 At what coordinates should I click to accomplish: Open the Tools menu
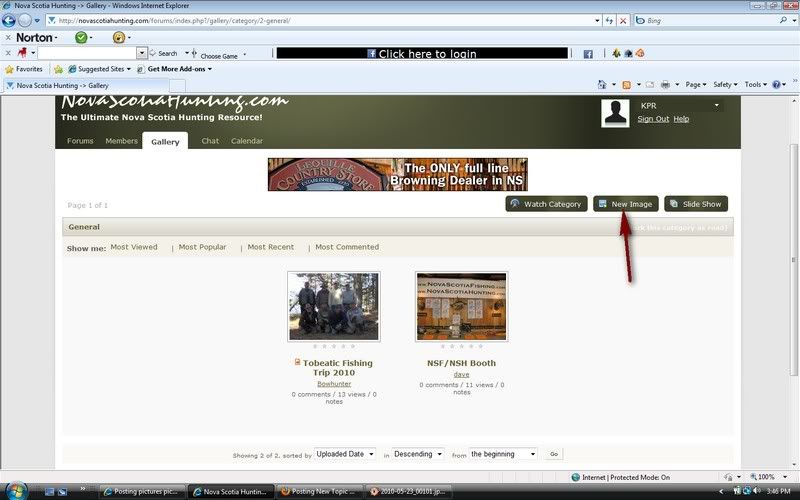point(756,85)
